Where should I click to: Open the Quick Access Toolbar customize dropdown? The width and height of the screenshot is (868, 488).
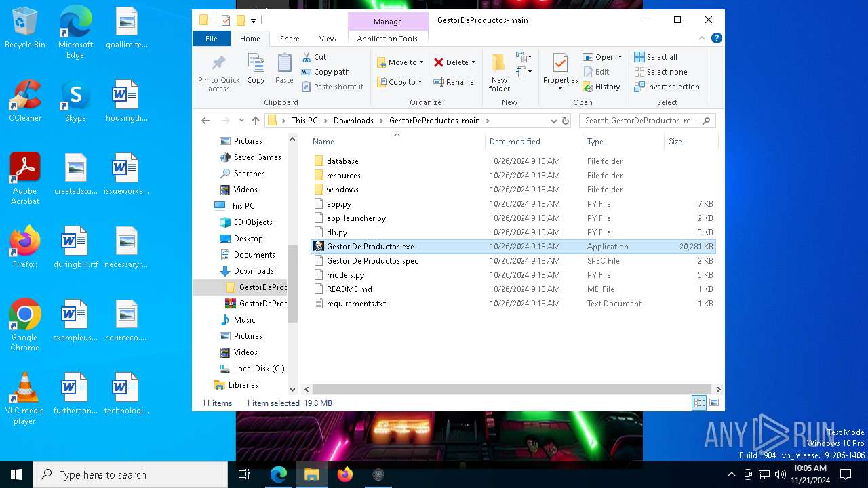(253, 20)
